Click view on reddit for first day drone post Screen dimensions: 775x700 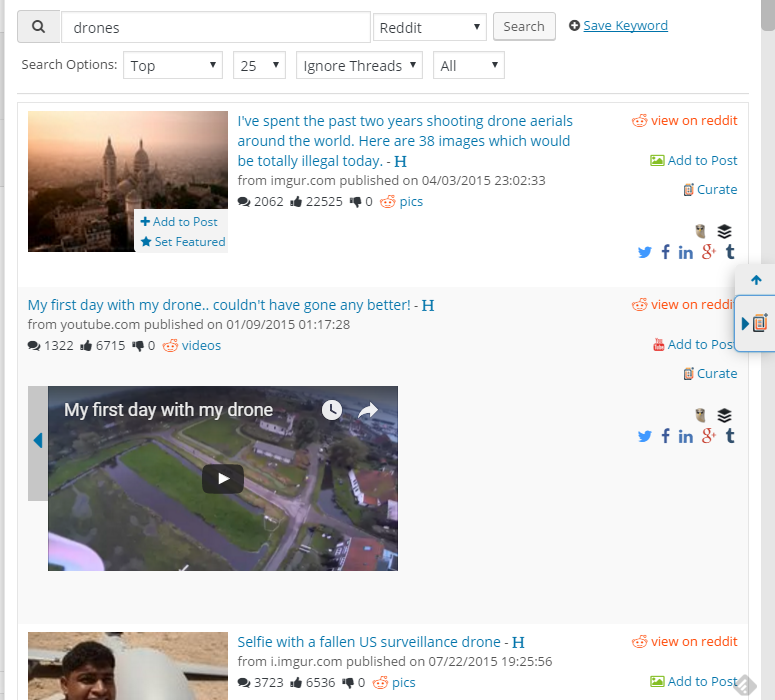pos(683,305)
